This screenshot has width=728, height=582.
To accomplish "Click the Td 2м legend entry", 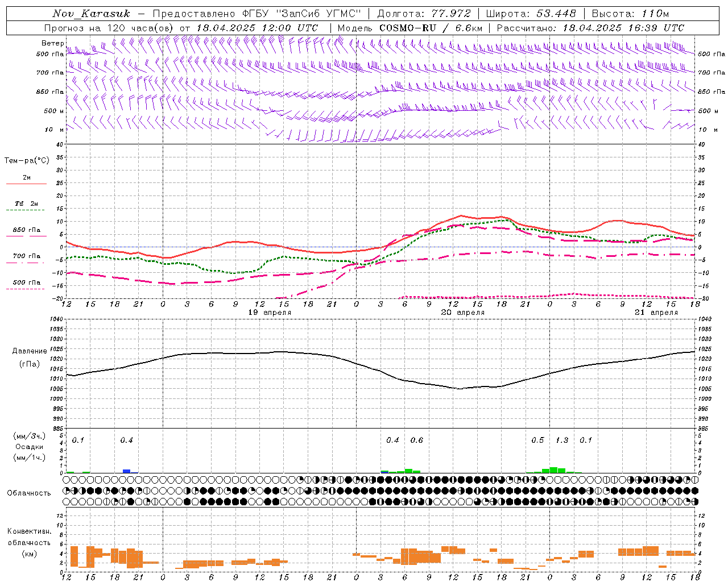I will (26, 203).
